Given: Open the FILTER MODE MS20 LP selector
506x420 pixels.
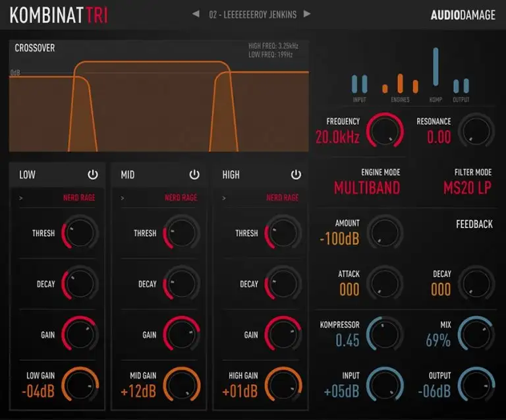Looking at the screenshot, I should [x=467, y=188].
